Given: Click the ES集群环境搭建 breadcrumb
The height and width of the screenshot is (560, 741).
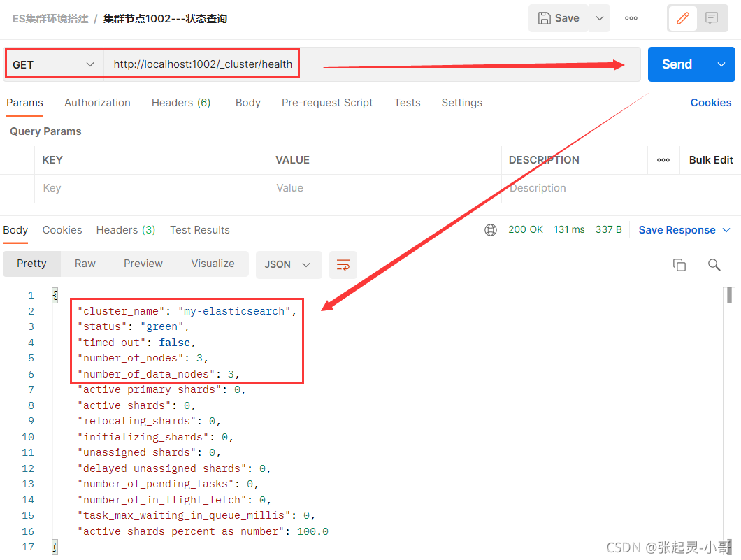Looking at the screenshot, I should point(50,19).
